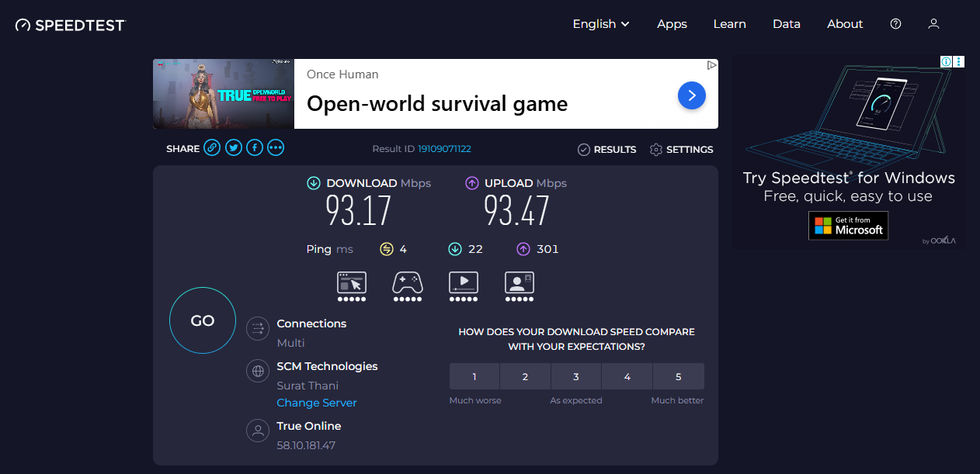
Task: Open the Once Human ad image
Action: click(224, 94)
